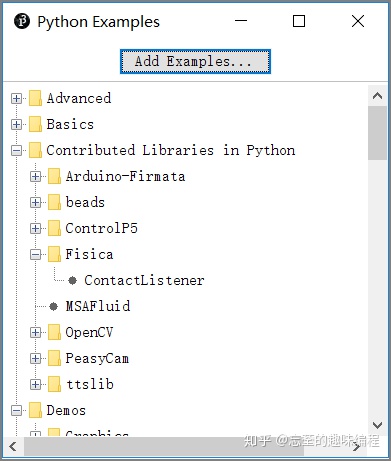This screenshot has width=391, height=461.
Task: Click the Add Examples... button
Action: click(x=195, y=62)
